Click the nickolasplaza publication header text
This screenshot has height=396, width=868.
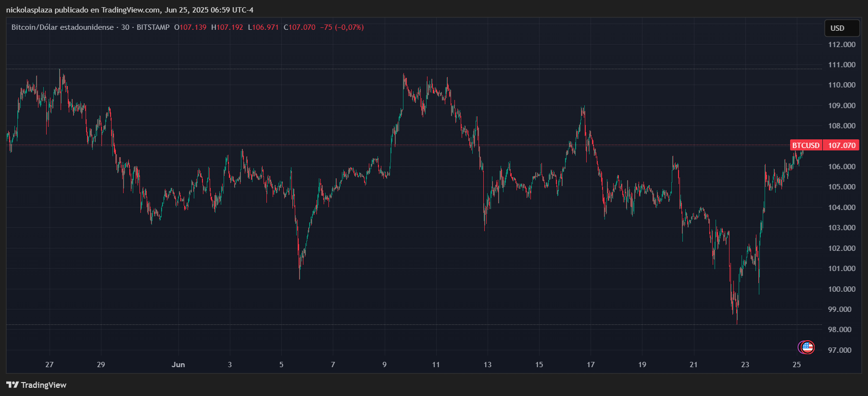tap(129, 10)
